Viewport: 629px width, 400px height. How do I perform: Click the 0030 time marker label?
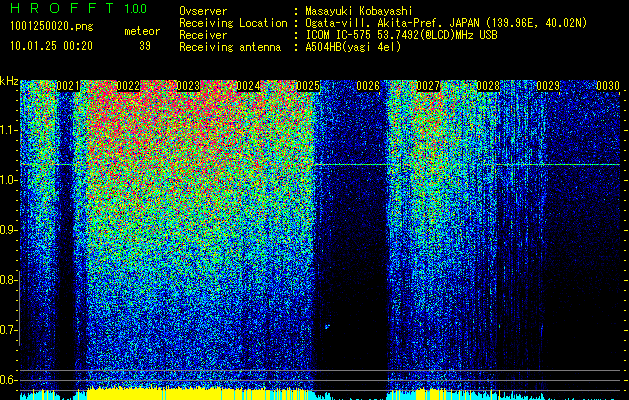click(x=608, y=86)
